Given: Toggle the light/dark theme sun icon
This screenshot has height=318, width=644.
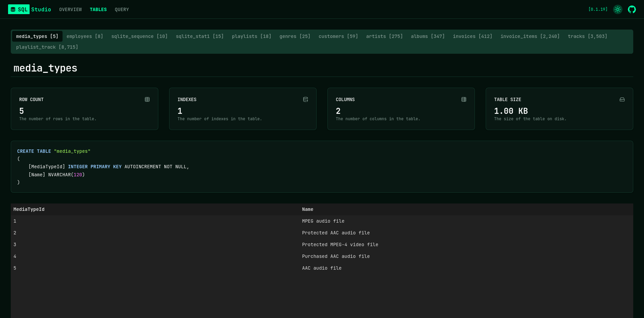Looking at the screenshot, I should point(618,9).
